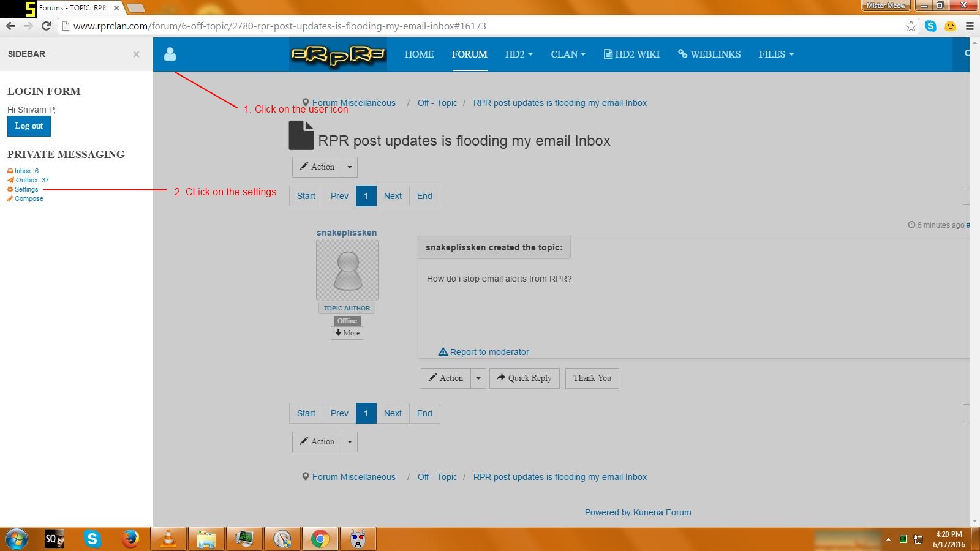
Task: Launch VLC from the taskbar
Action: [x=168, y=539]
